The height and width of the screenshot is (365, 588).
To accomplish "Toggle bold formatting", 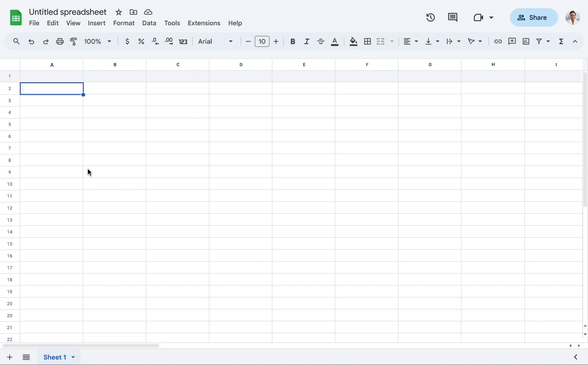I will [x=293, y=41].
